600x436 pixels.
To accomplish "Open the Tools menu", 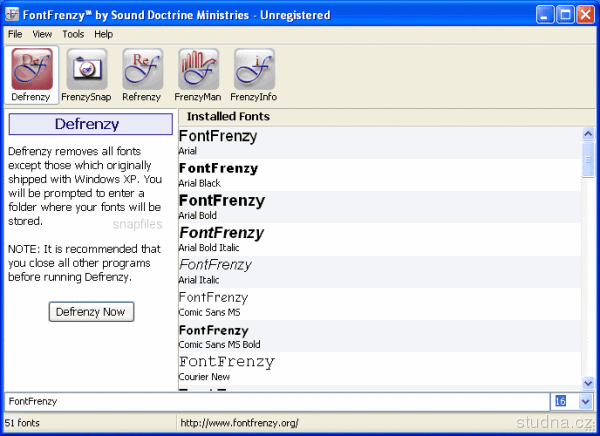I will 73,34.
